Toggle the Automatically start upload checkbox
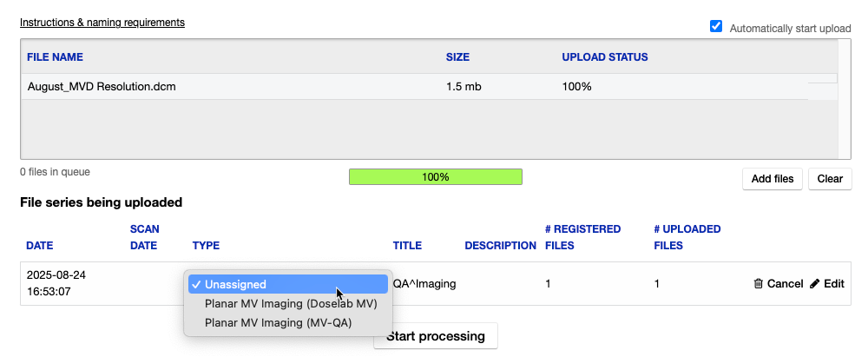Image resolution: width=868 pixels, height=357 pixels. click(716, 27)
